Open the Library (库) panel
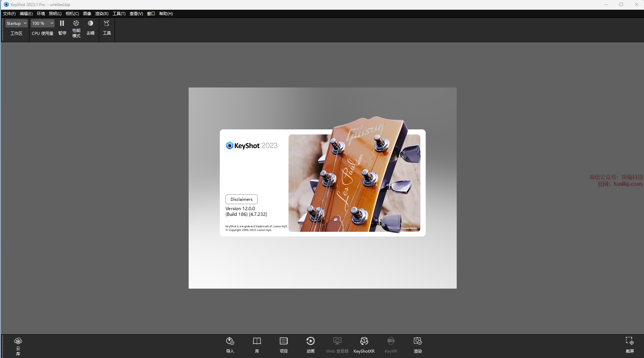Image resolution: width=644 pixels, height=358 pixels. (x=257, y=345)
